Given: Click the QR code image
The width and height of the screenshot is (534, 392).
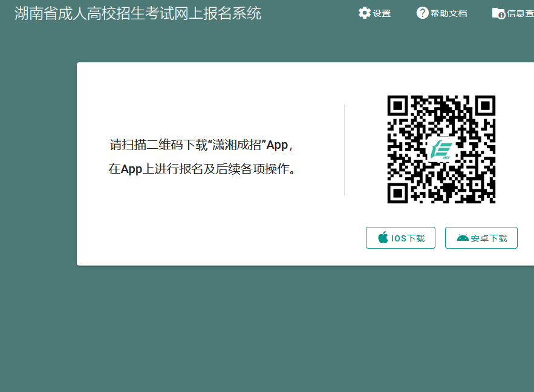Looking at the screenshot, I should pos(441,149).
